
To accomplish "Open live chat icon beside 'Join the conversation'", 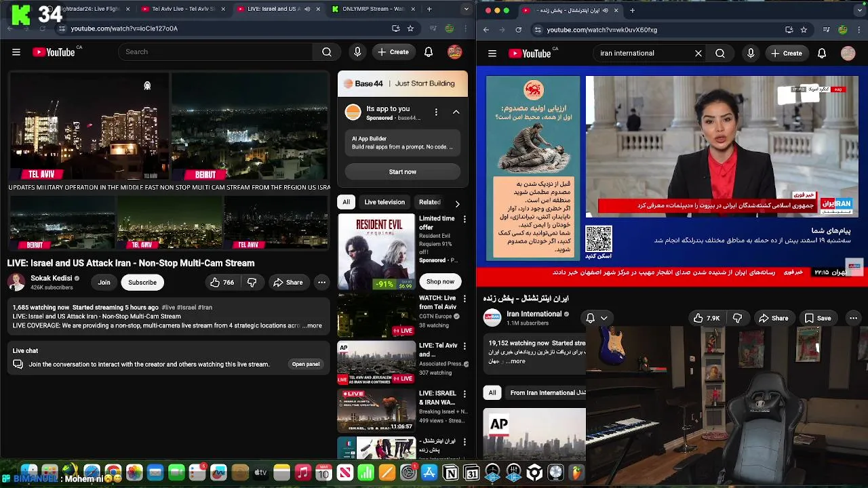I will click(x=18, y=364).
